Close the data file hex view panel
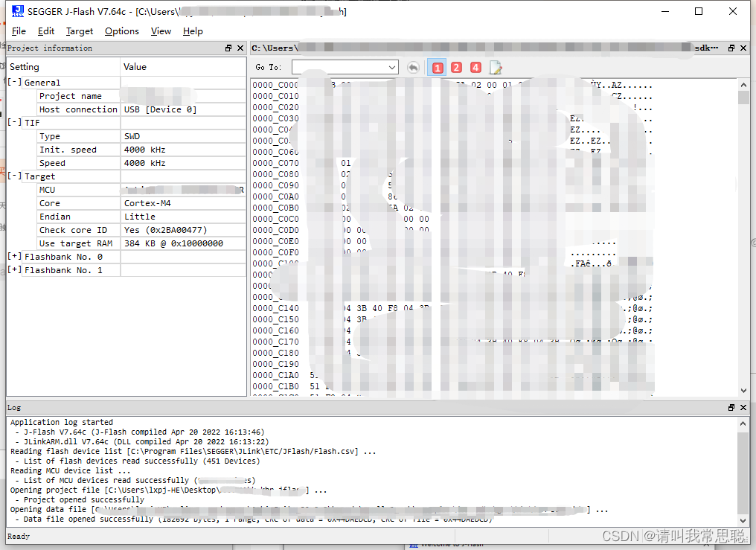The width and height of the screenshot is (756, 550). [743, 48]
